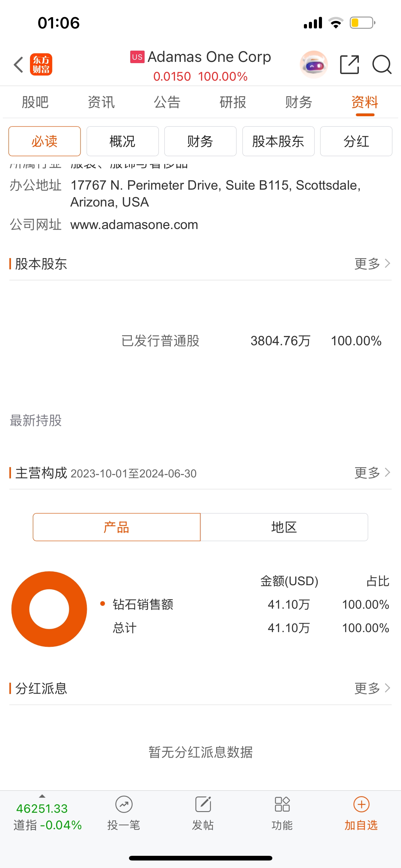Image resolution: width=401 pixels, height=868 pixels.
Task: Expand 更多 for 分红派息 section
Action: click(372, 688)
